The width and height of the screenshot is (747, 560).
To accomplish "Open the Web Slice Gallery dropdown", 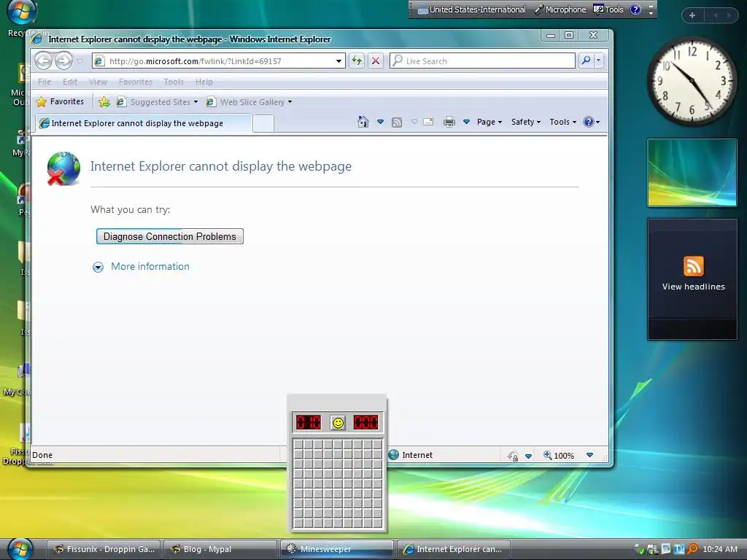I will pos(249,102).
